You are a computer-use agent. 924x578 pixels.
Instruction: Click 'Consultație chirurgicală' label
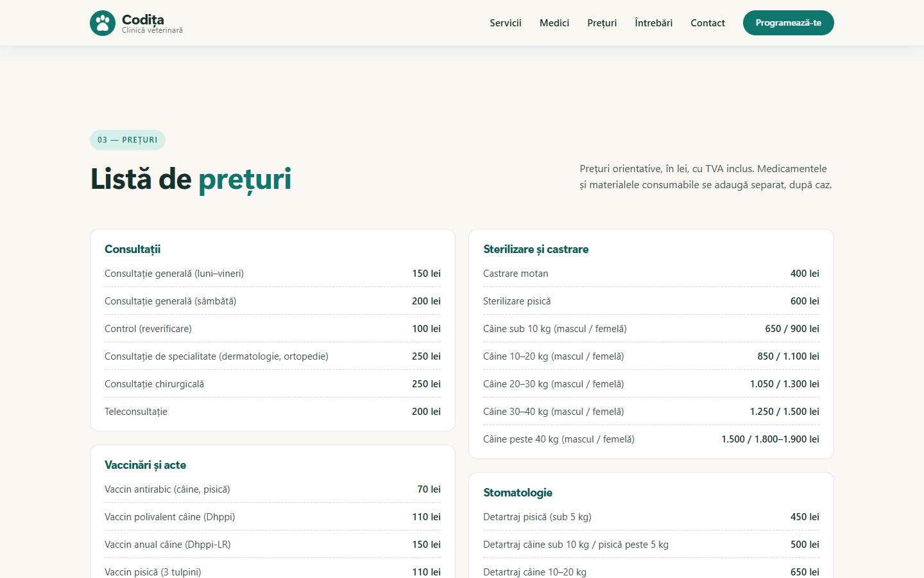point(155,384)
